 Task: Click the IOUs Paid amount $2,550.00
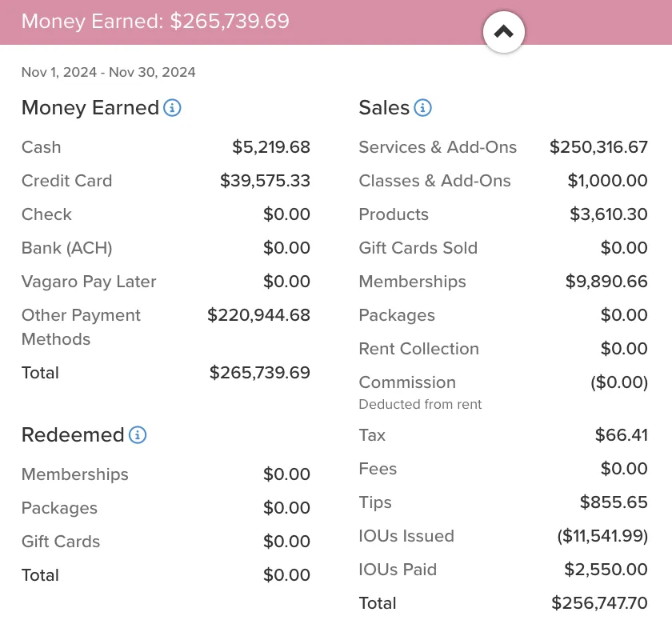[606, 570]
